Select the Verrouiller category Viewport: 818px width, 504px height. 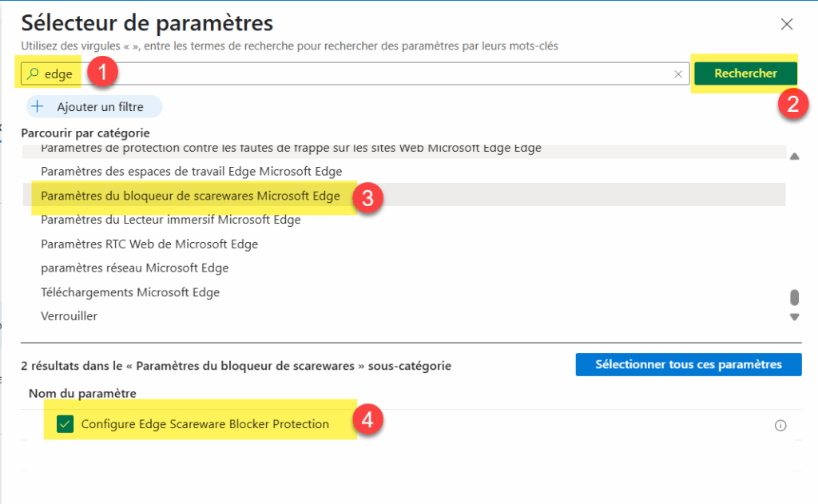(x=69, y=316)
